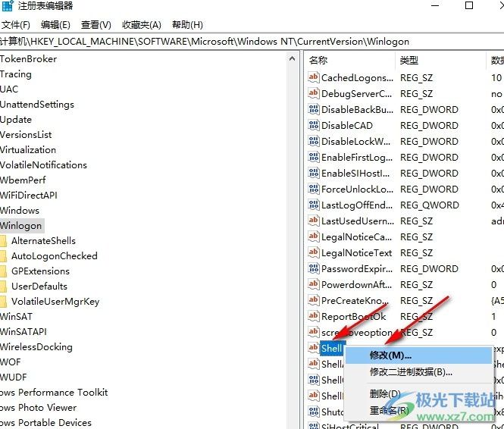This screenshot has width=504, height=429.
Task: Select the VolatileNotifications key
Action: 43,164
